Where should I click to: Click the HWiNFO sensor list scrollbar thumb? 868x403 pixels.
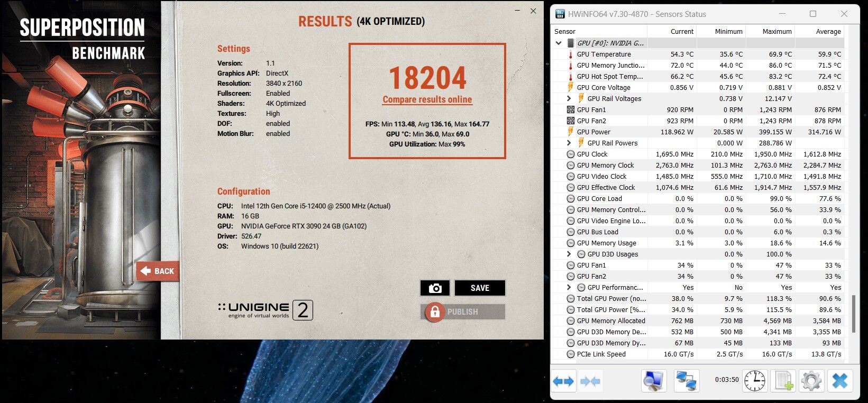853,314
